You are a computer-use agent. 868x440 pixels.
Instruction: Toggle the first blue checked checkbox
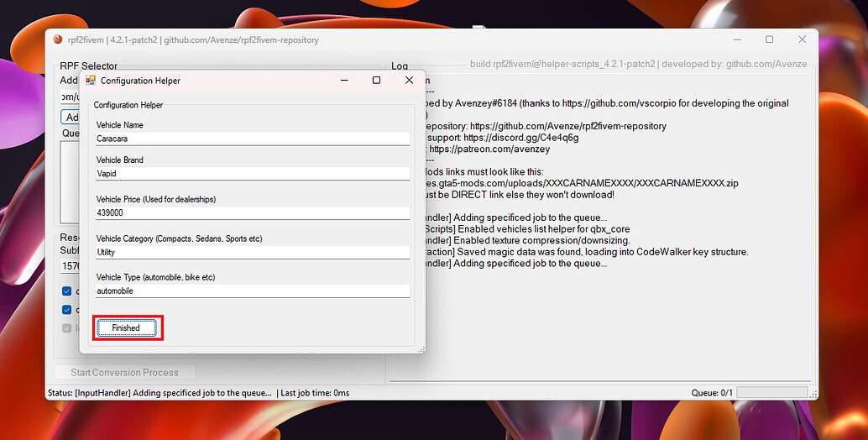click(x=67, y=291)
